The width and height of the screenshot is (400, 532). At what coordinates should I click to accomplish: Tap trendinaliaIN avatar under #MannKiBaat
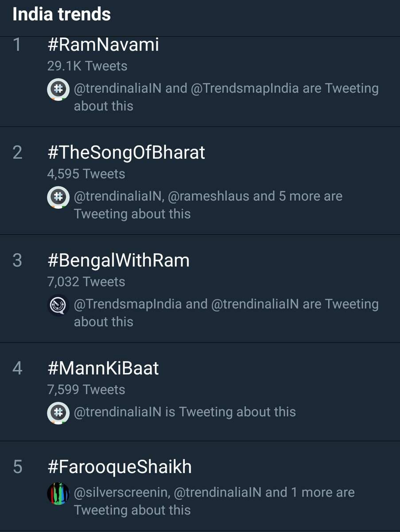coord(58,413)
